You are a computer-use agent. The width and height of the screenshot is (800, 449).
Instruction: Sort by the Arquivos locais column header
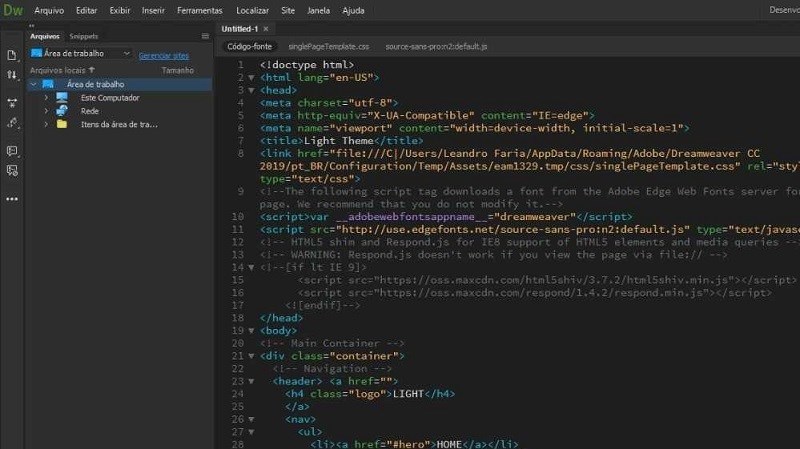[58, 70]
